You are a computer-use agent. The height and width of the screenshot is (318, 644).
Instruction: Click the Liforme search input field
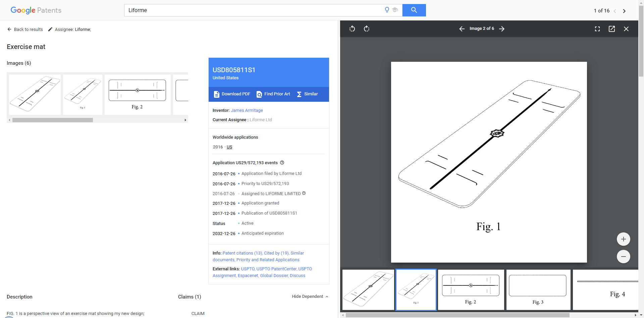[x=255, y=10]
